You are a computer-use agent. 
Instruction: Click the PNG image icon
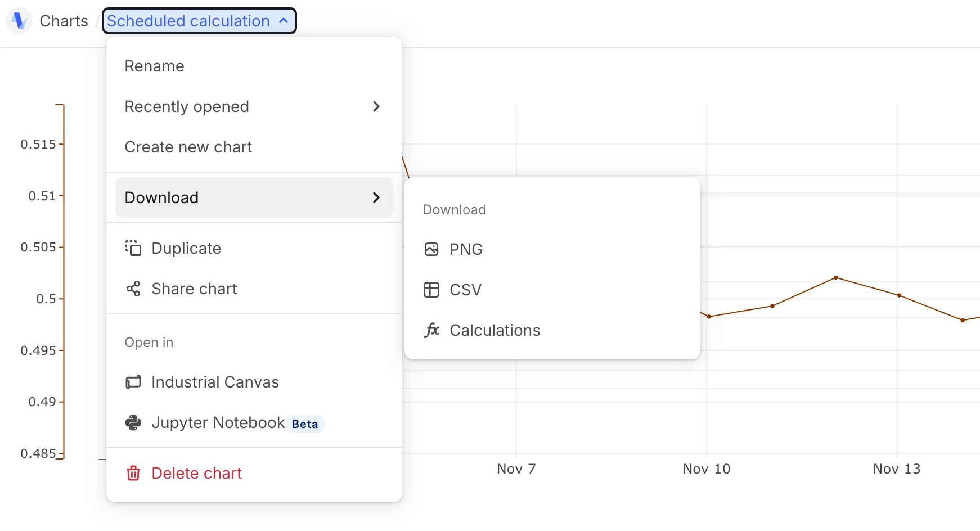(x=431, y=249)
